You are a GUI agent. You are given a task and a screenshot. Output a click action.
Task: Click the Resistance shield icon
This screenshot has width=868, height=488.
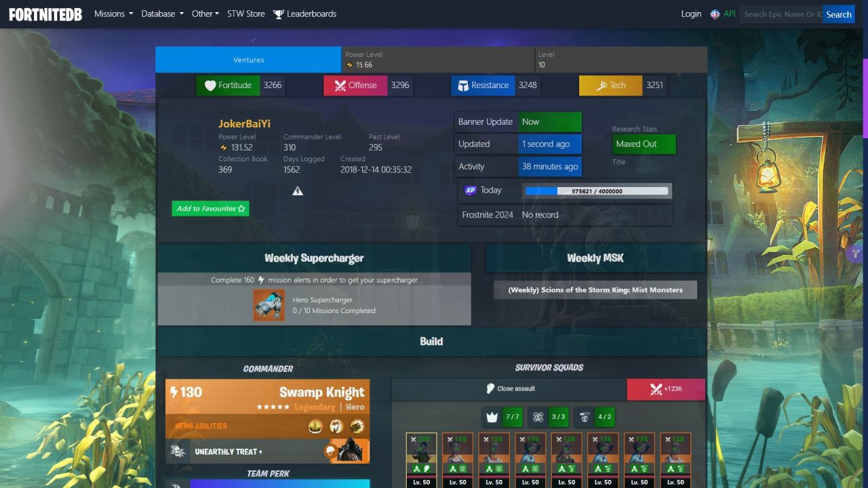click(x=463, y=85)
